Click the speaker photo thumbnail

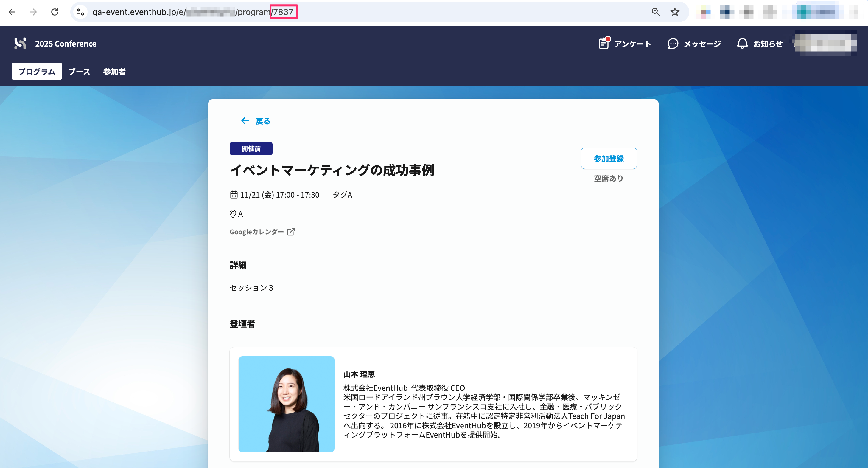287,404
